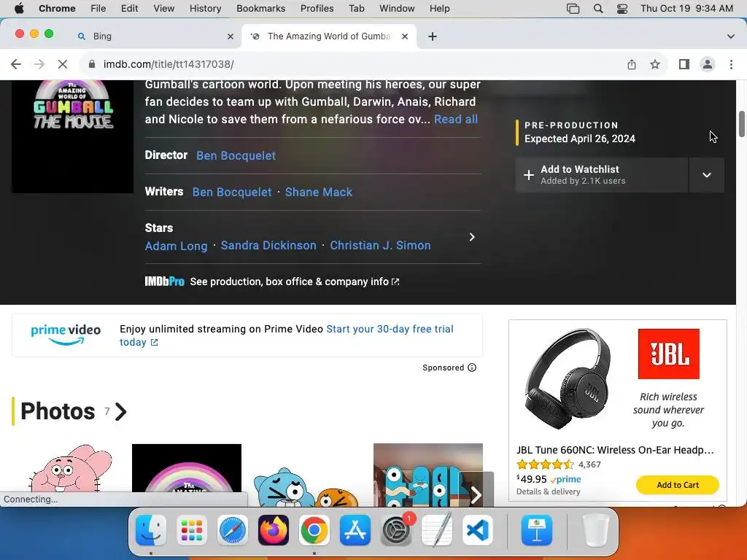Open System Settings in the dock
The image size is (747, 560).
[396, 530]
